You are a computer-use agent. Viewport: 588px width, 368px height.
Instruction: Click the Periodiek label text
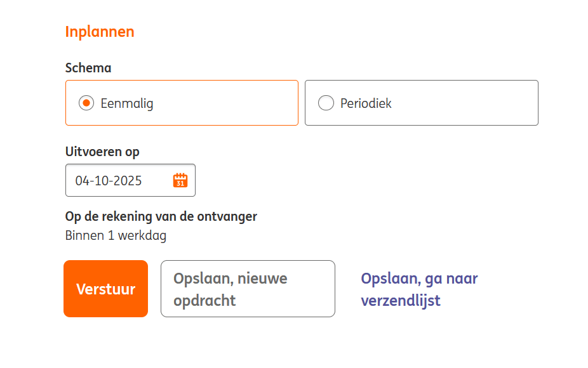[366, 103]
